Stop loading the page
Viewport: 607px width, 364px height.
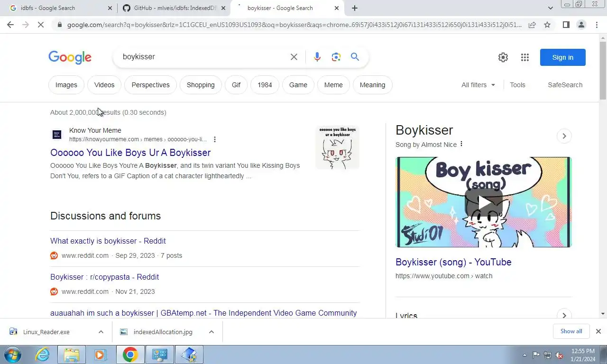click(x=41, y=25)
